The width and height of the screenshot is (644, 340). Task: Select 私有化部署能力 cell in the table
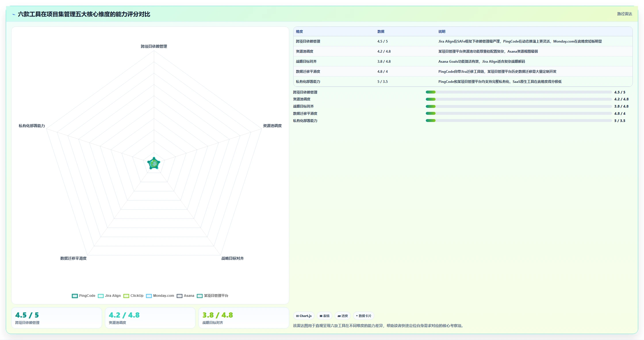[308, 82]
